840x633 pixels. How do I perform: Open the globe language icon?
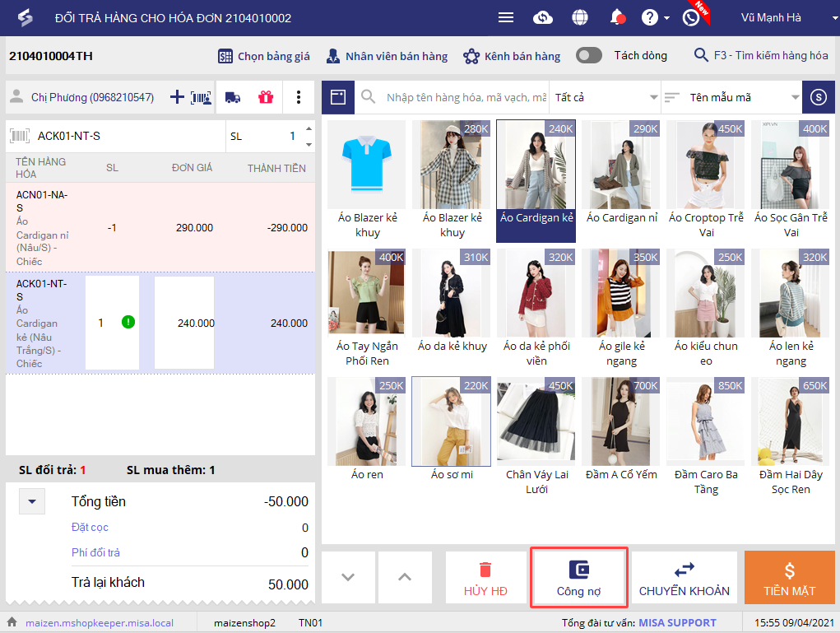(580, 17)
